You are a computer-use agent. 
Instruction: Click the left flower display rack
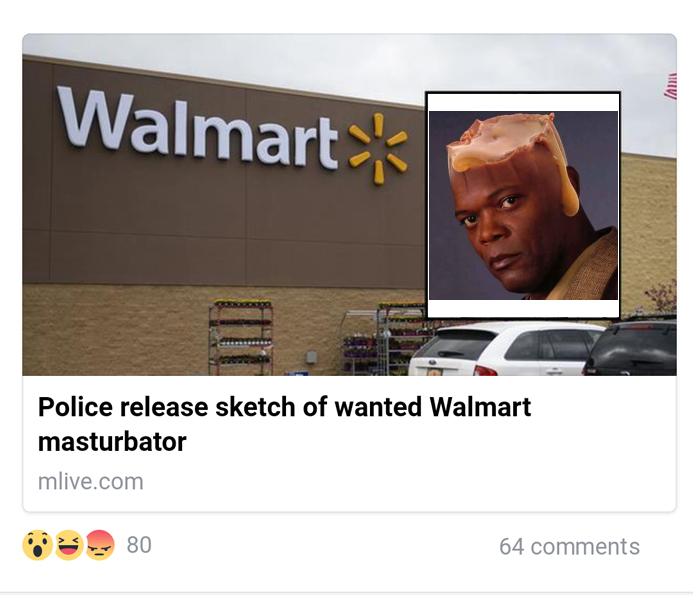coord(240,337)
